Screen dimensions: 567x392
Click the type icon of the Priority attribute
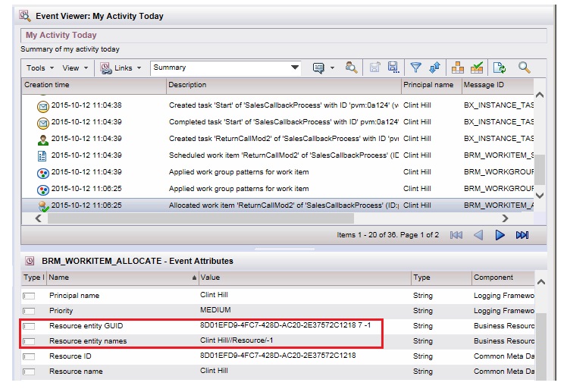[x=29, y=311]
